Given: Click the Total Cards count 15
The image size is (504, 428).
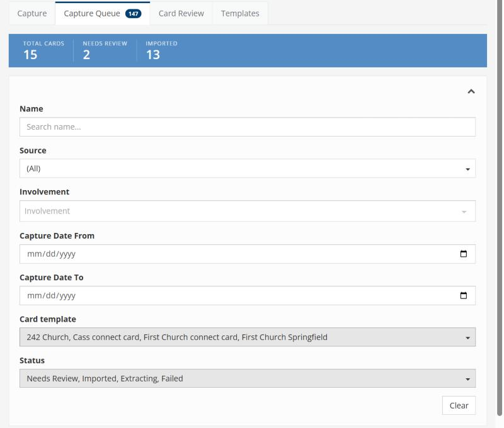Looking at the screenshot, I should pos(30,55).
